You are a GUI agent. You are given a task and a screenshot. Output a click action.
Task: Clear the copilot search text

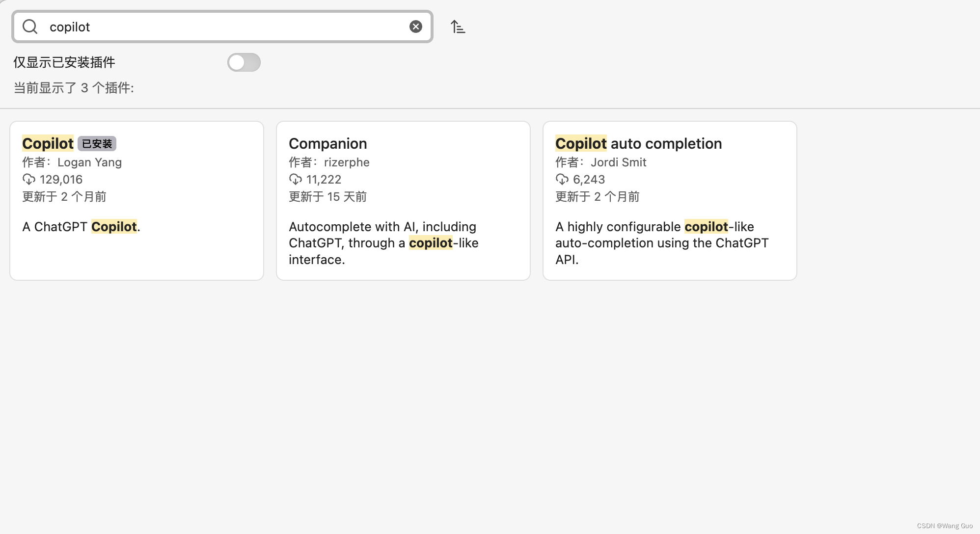(415, 27)
